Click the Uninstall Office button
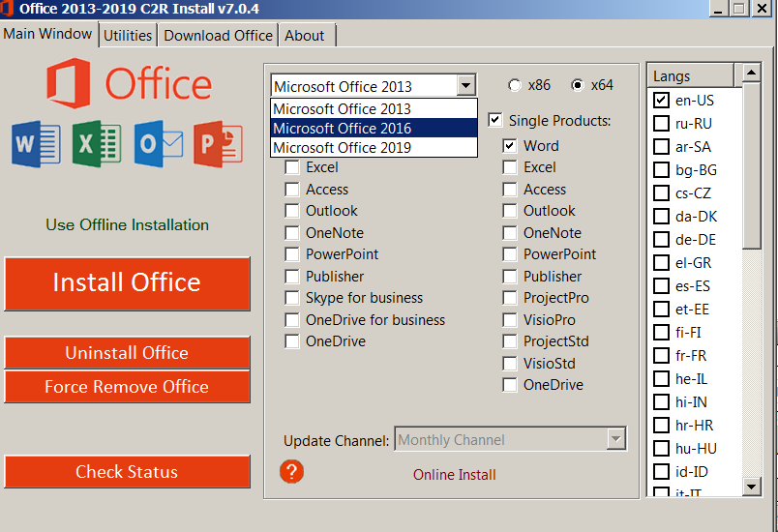The width and height of the screenshot is (778, 532). coord(127,352)
